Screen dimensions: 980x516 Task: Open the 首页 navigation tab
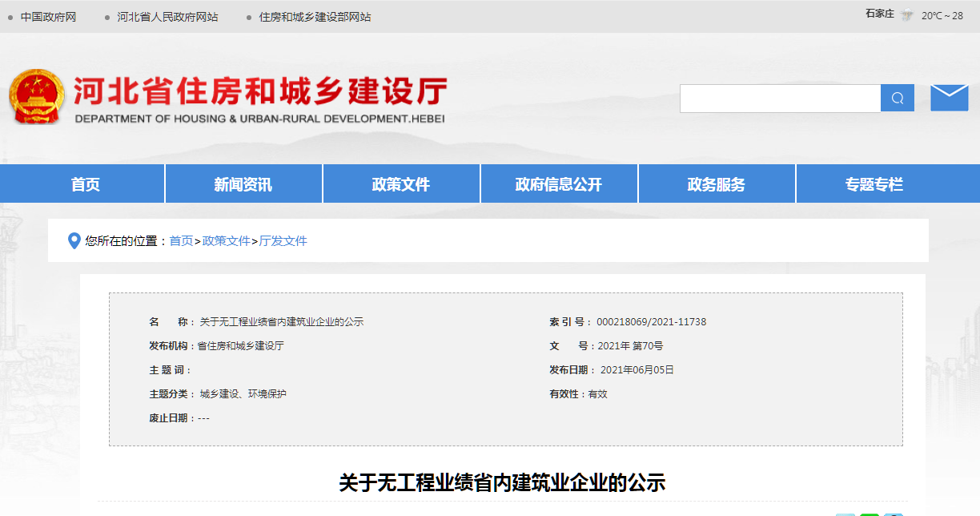tap(85, 184)
